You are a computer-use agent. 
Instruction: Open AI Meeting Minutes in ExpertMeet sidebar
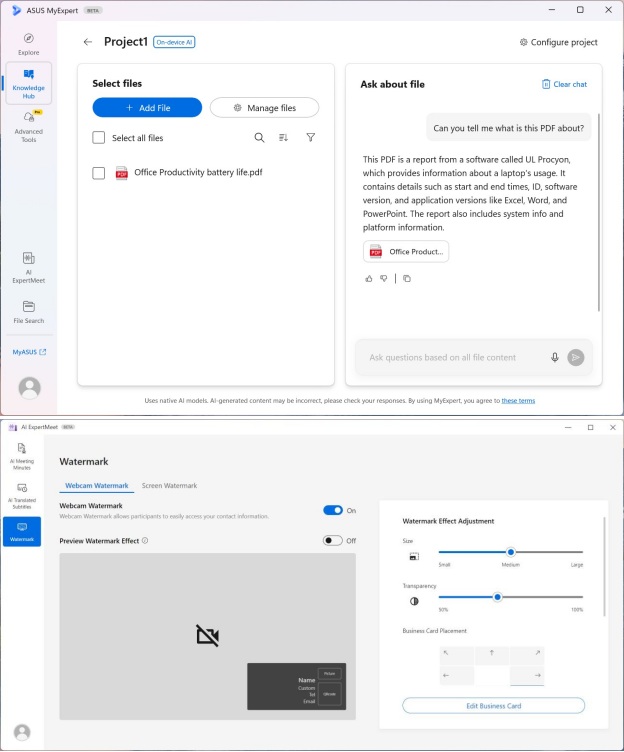pos(22,456)
